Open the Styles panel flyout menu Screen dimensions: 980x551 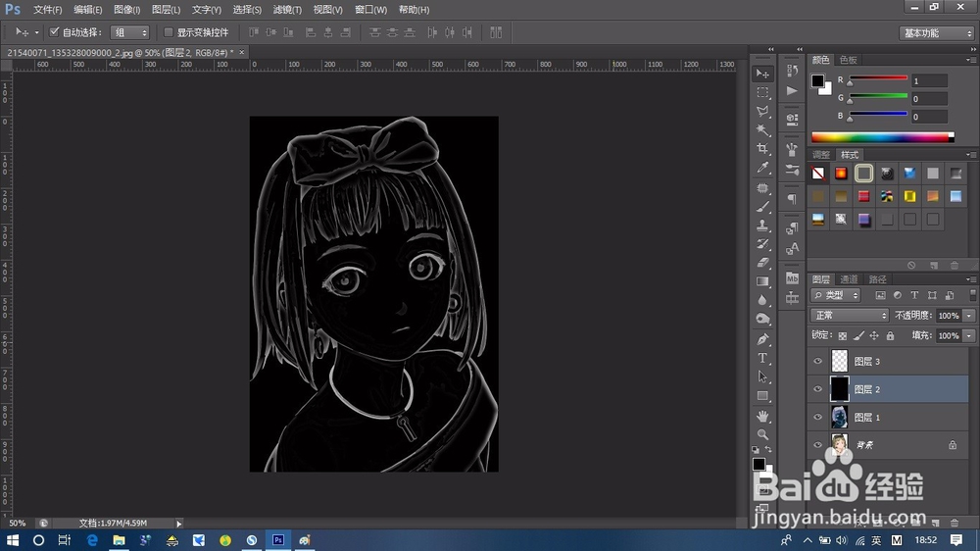970,155
